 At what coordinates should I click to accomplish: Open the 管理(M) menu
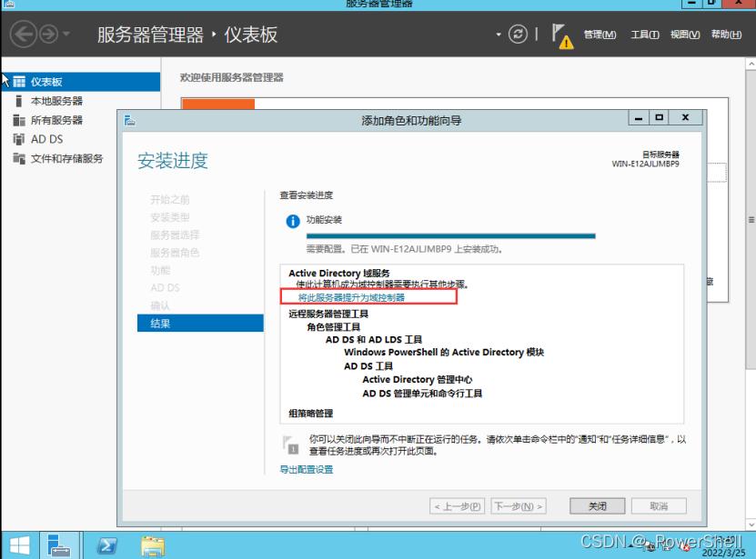click(600, 35)
